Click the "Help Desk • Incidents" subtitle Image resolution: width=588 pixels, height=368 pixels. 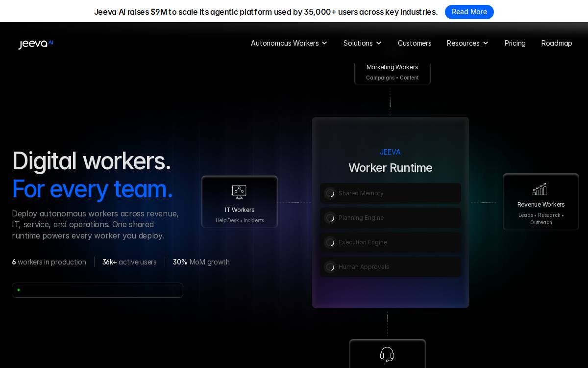coord(240,221)
